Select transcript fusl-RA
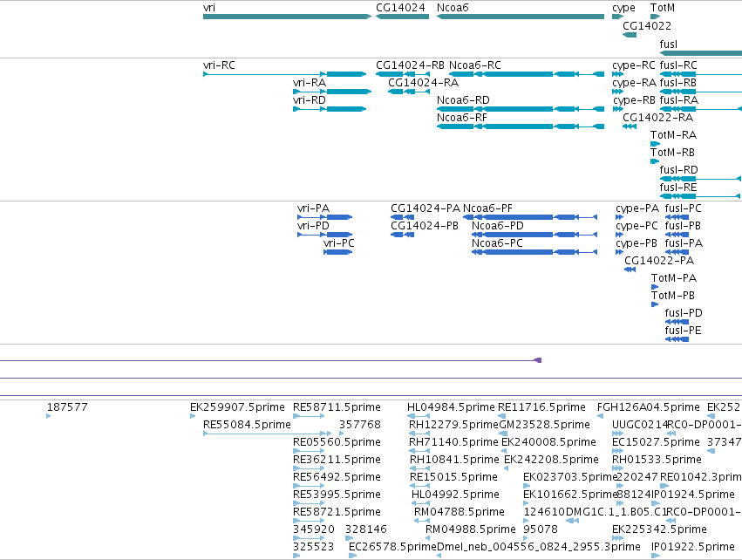 tap(700, 109)
